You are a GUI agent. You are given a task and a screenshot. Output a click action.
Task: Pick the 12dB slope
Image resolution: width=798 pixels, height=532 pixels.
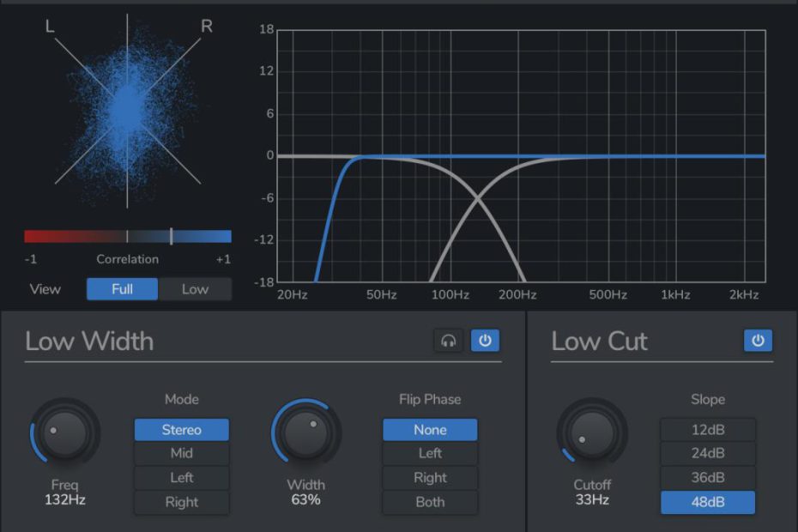point(707,430)
